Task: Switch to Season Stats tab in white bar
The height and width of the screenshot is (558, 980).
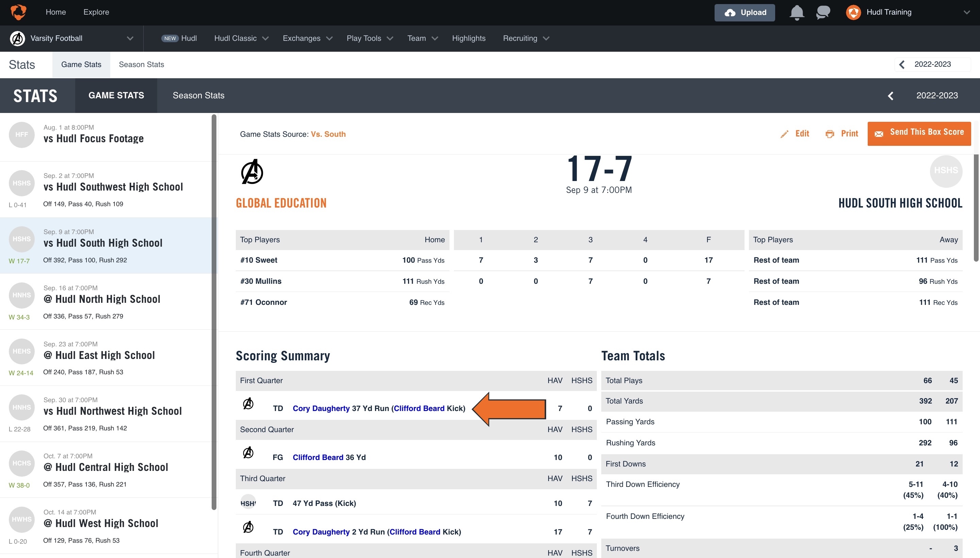Action: click(x=142, y=64)
